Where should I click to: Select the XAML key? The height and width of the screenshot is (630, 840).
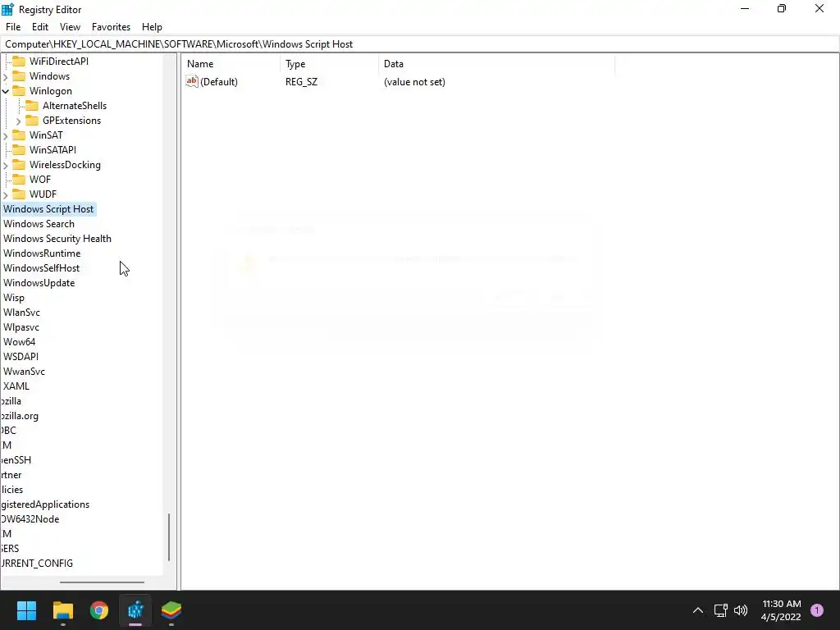[16, 386]
